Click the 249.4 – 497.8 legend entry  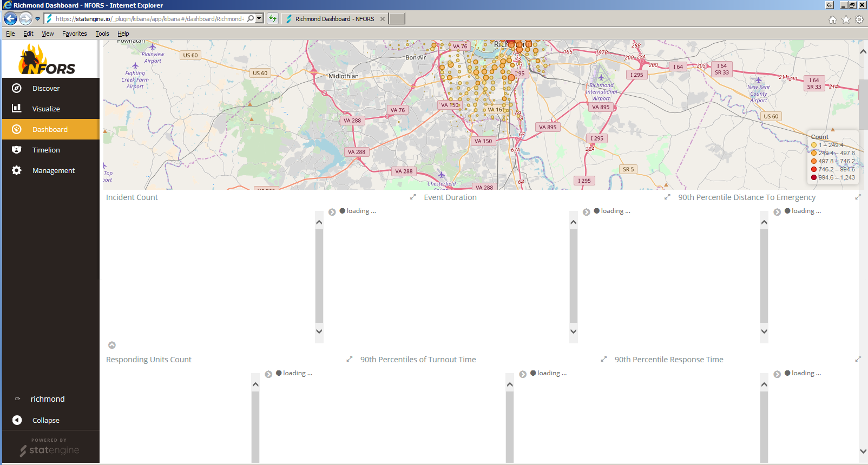click(x=833, y=153)
